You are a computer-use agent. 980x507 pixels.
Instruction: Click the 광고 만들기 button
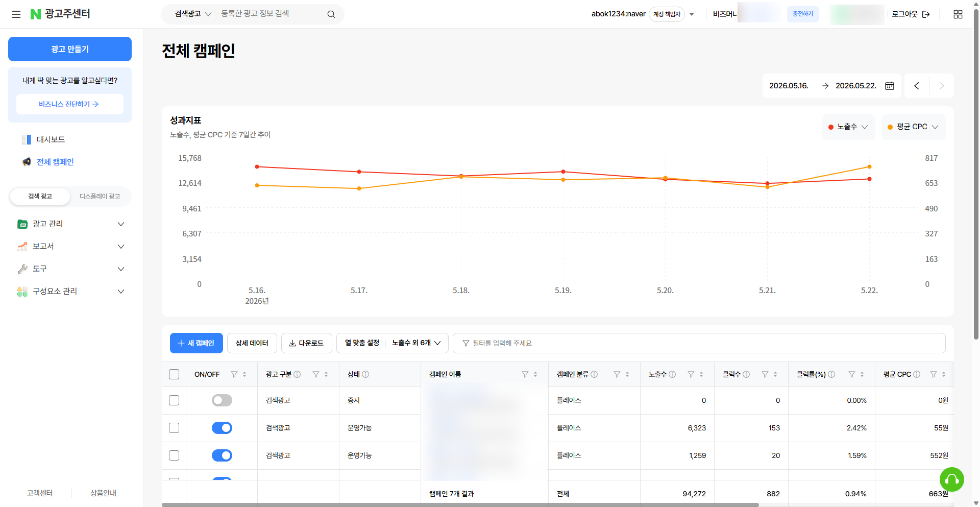70,49
